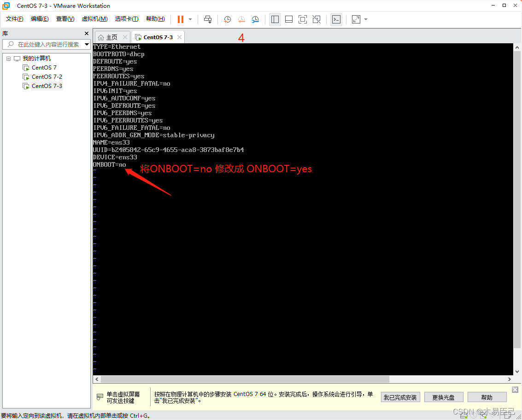Click the console view icon

[336, 19]
